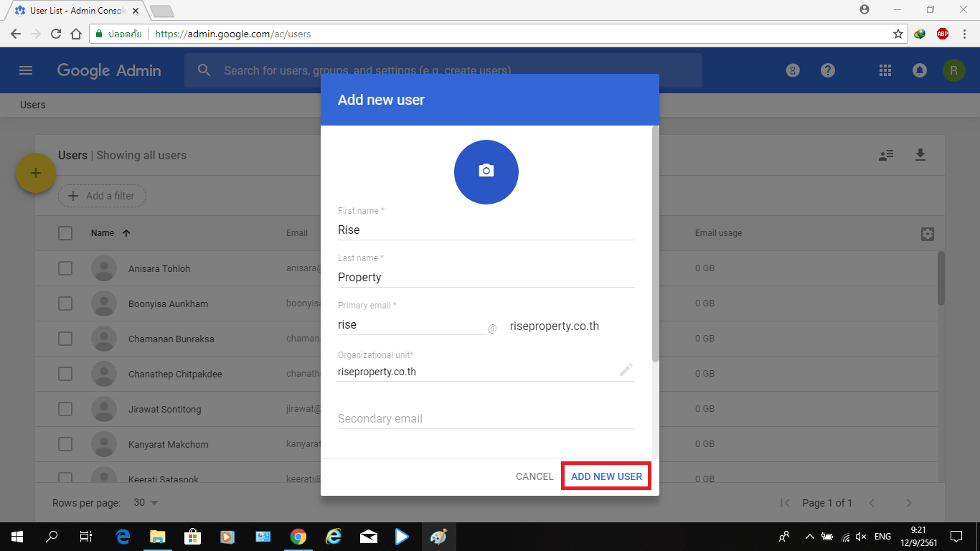Sort by the Name column arrow
This screenshot has height=551, width=980.
click(126, 233)
